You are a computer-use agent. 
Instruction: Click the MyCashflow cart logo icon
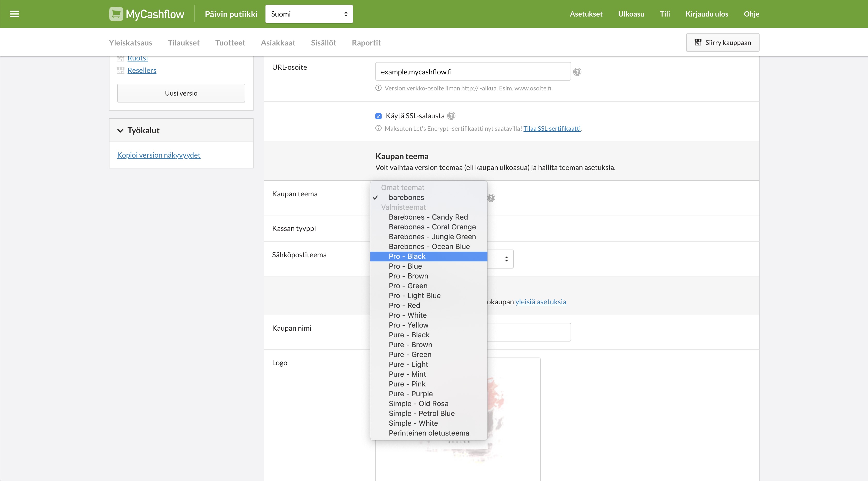[116, 14]
